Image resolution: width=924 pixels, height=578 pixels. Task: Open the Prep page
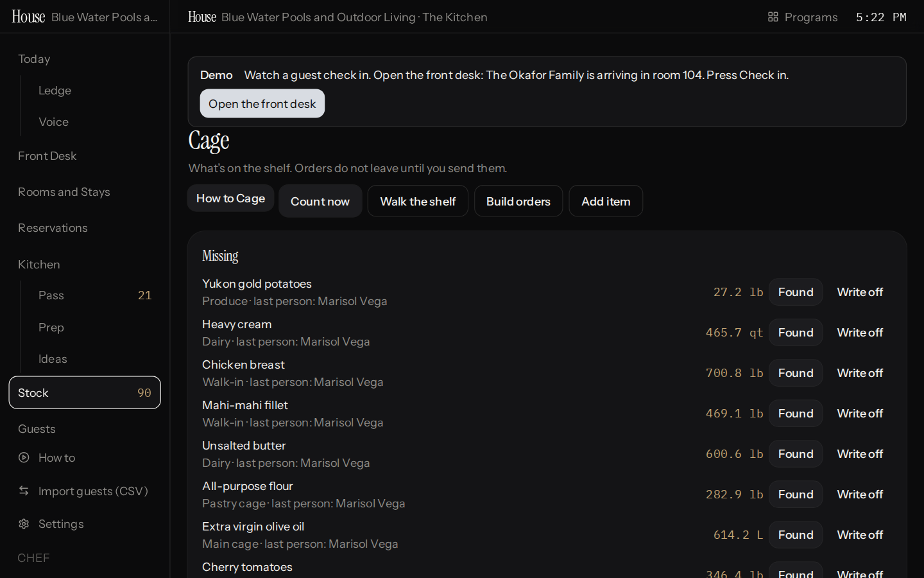click(51, 328)
